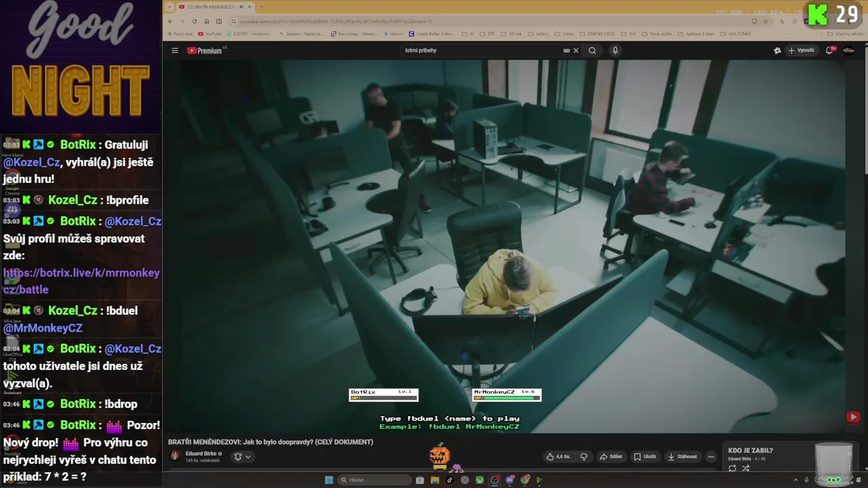The height and width of the screenshot is (488, 868).
Task: Open the Xbox app from the taskbar
Action: click(479, 480)
